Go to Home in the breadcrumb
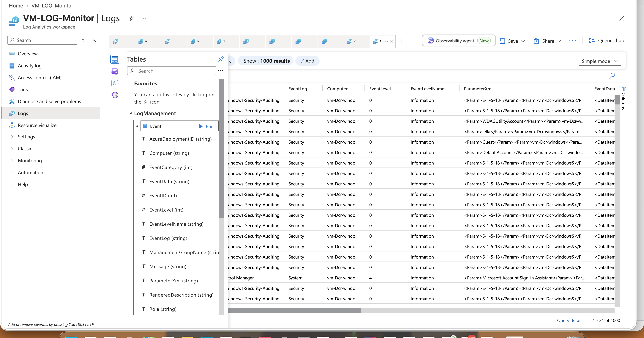Screen dimensions: 644x338 click(x=16, y=6)
